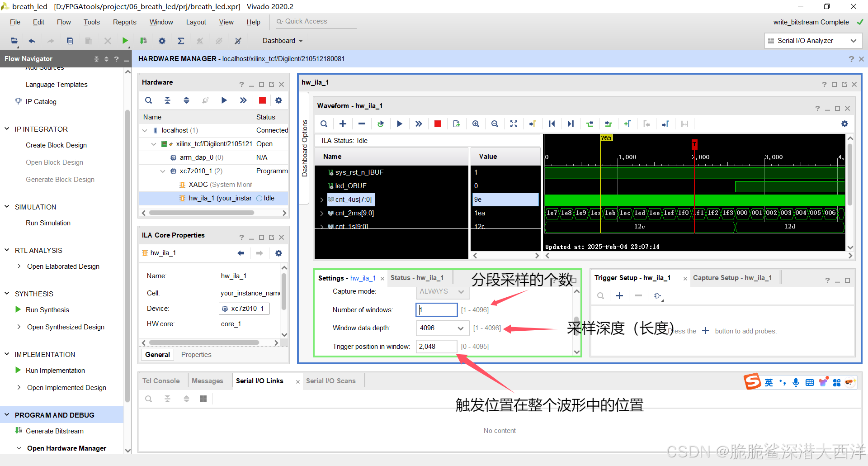Click the Undo arrow in main toolbar
Viewport: 868px width, 466px height.
click(32, 41)
